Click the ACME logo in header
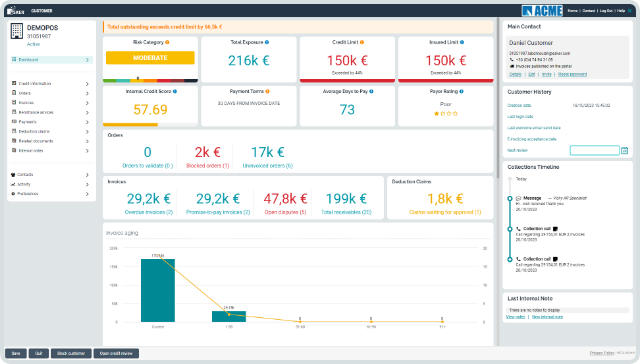 pos(542,11)
